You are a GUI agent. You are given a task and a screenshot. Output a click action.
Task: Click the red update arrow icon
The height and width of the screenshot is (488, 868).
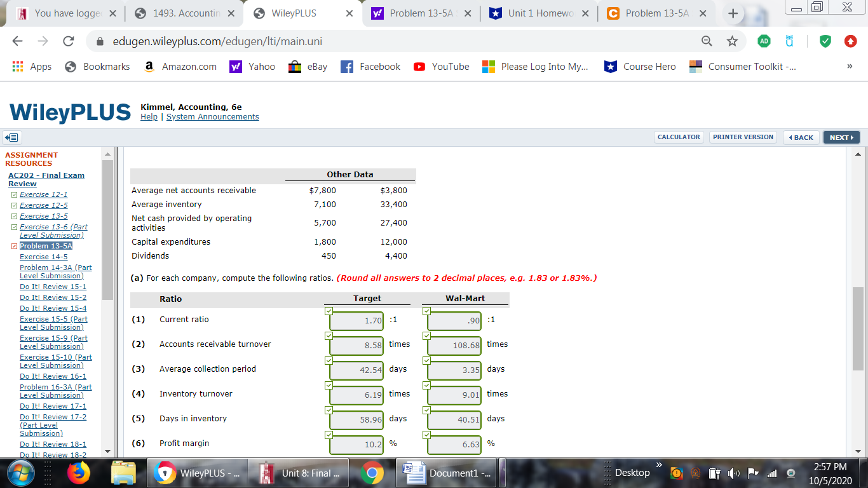pyautogui.click(x=850, y=41)
